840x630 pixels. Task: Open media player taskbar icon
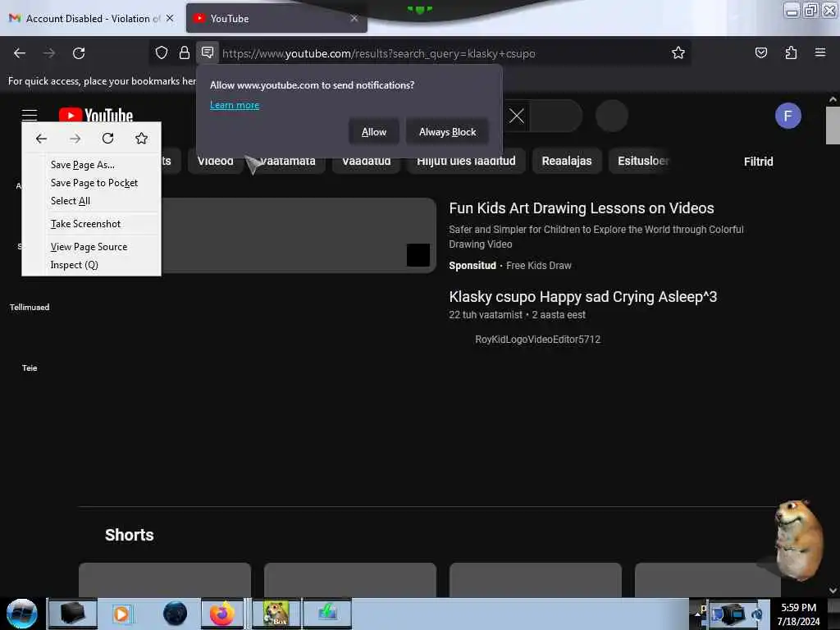pos(121,614)
